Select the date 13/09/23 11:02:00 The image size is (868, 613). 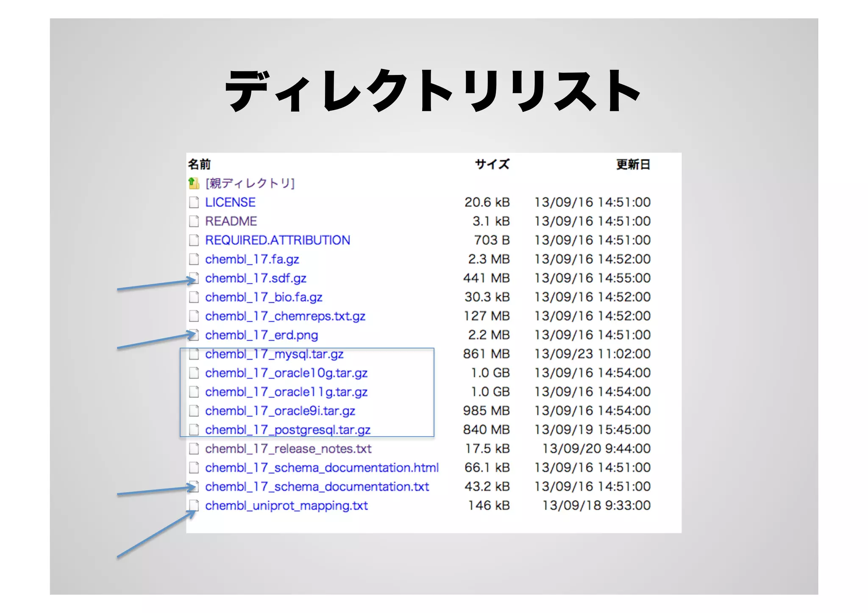(593, 354)
